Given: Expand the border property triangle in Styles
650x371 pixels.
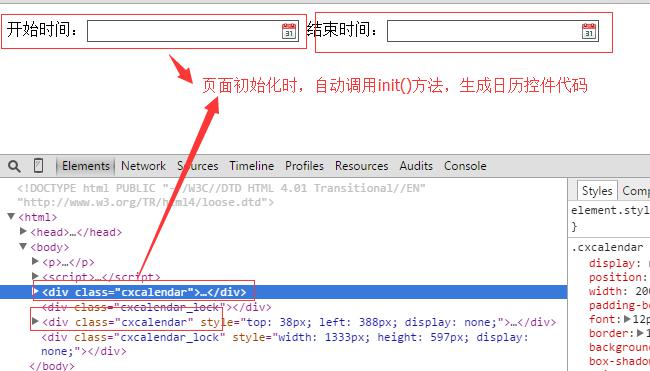Looking at the screenshot, I should coord(640,333).
